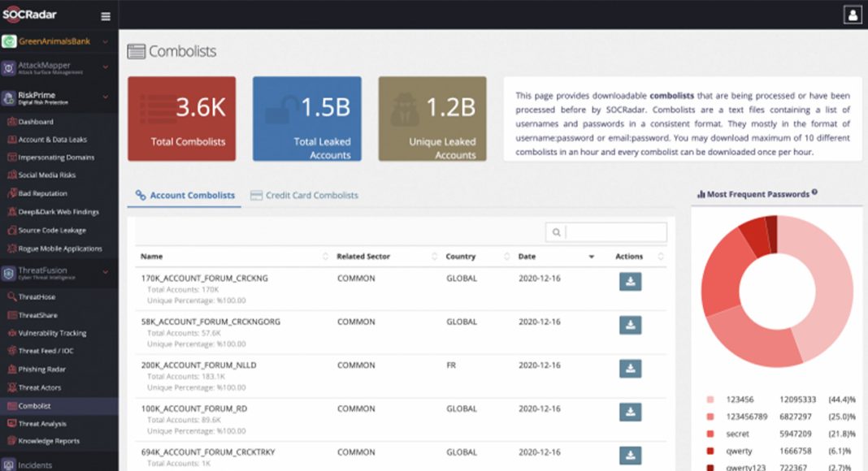Image resolution: width=868 pixels, height=471 pixels.
Task: Go to Impersonating Domains
Action: (56, 157)
